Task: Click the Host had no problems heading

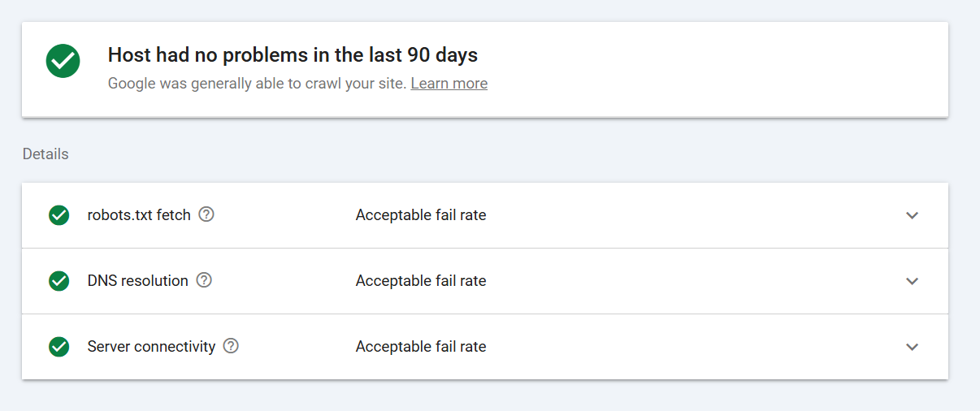Action: click(x=293, y=55)
